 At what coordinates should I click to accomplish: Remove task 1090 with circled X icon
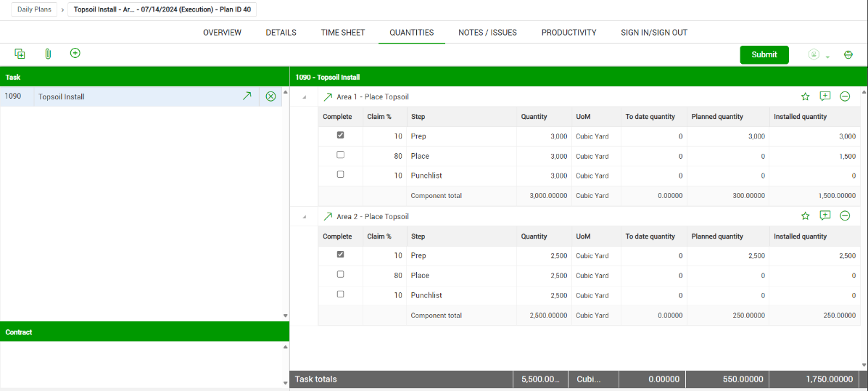[x=270, y=96]
